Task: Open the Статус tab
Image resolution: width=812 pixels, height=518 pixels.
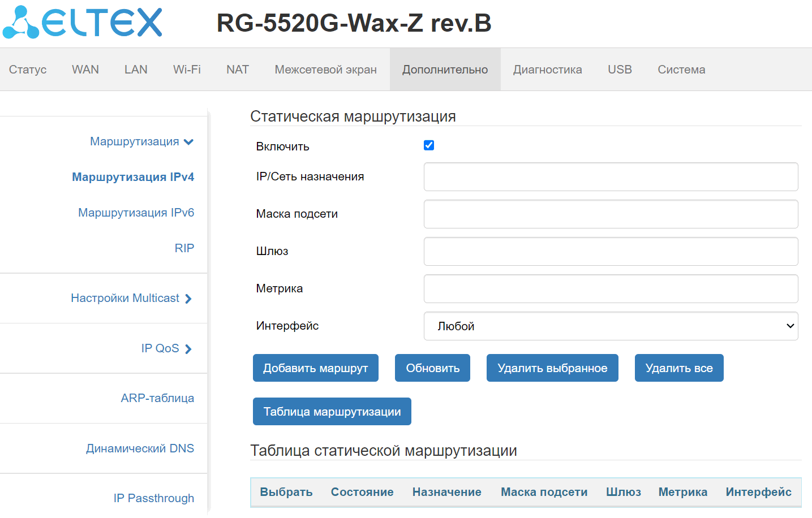Action: pos(28,70)
